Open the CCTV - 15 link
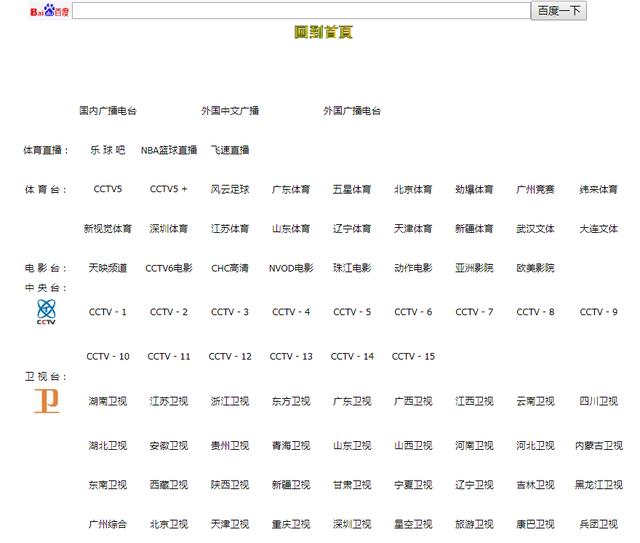 click(x=413, y=356)
